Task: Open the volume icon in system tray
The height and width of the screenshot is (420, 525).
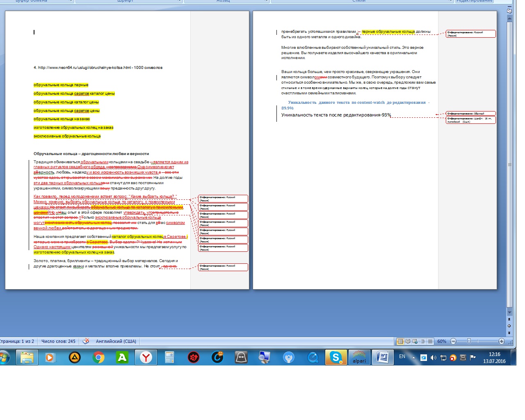Action: 434,358
